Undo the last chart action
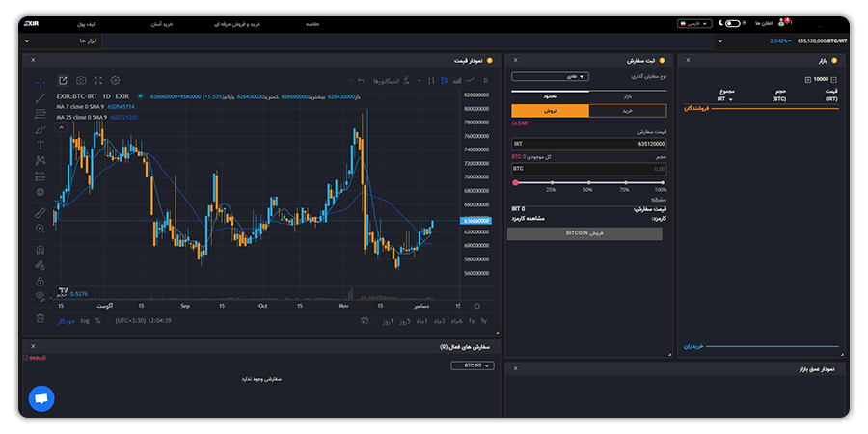The width and height of the screenshot is (868, 434). pos(362,81)
